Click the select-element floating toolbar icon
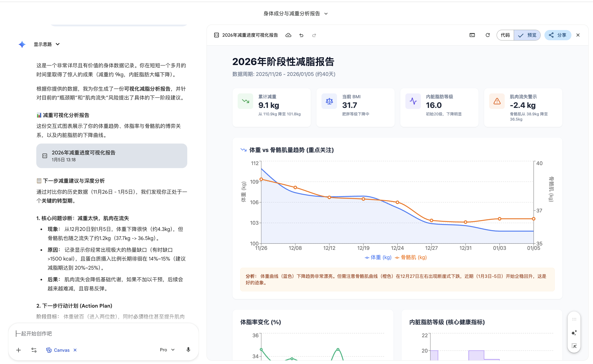Image resolution: width=593 pixels, height=364 pixels. (574, 346)
